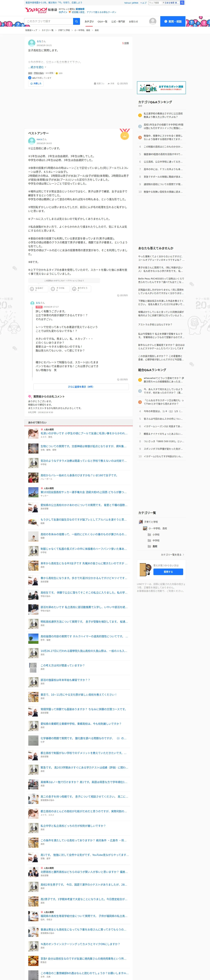Open あなたも答えてみませんか item アストラル手術とはなんですか
This screenshot has width=210, height=980.
tap(155, 325)
